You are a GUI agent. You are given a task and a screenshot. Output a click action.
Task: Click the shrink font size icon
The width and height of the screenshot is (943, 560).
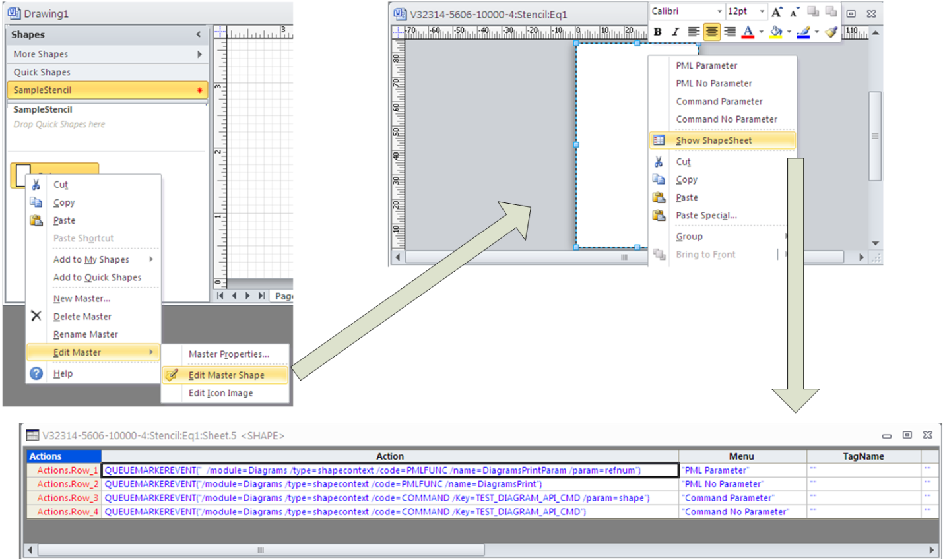point(795,12)
